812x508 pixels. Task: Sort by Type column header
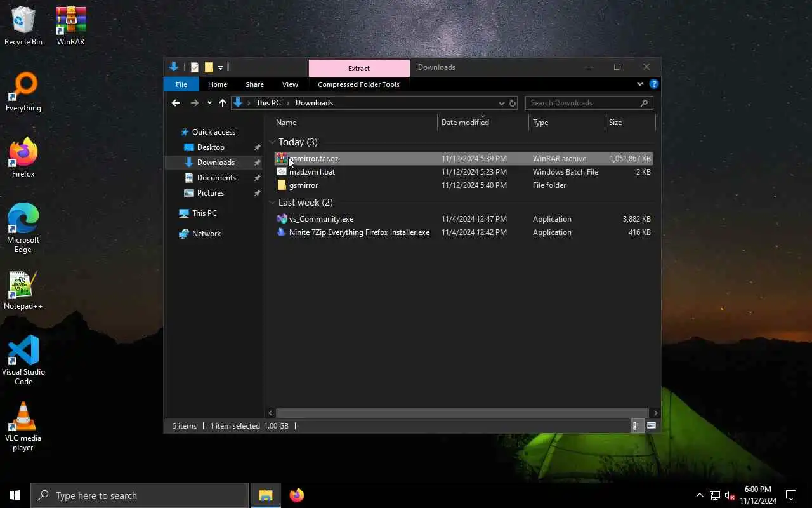tap(566, 123)
